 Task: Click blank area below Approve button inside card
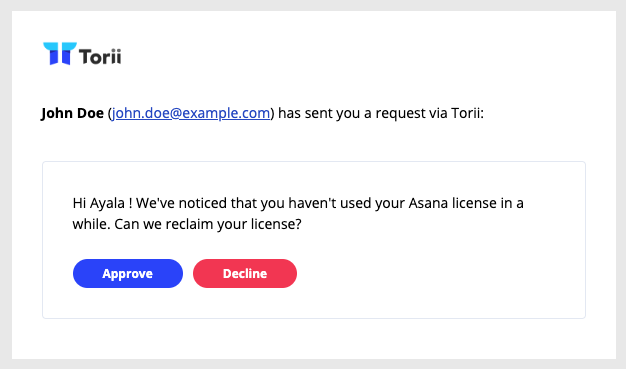pyautogui.click(x=128, y=303)
